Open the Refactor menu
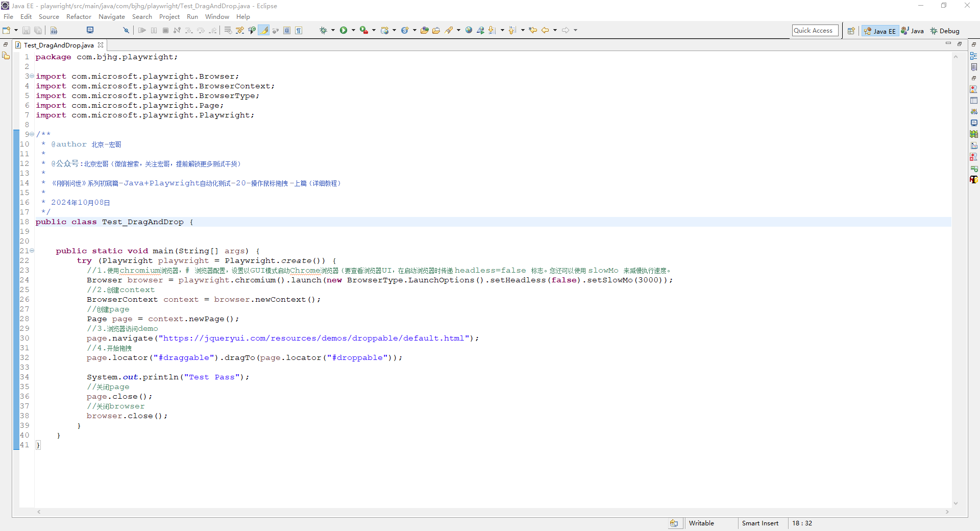980x531 pixels. coord(79,17)
